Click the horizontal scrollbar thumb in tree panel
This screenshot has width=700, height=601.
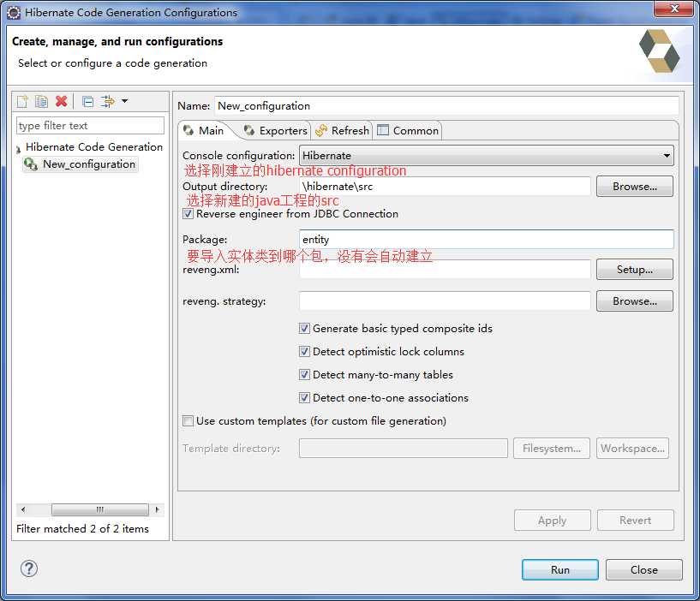click(x=100, y=509)
